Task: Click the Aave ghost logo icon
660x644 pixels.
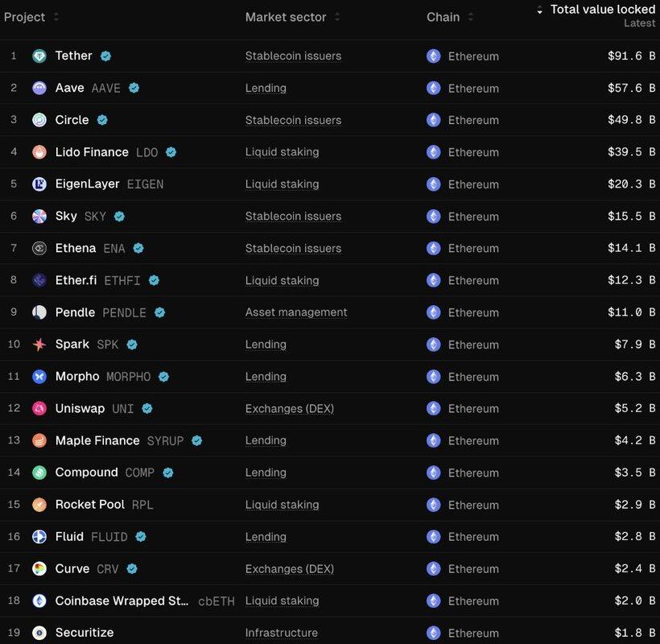Action: (x=39, y=88)
